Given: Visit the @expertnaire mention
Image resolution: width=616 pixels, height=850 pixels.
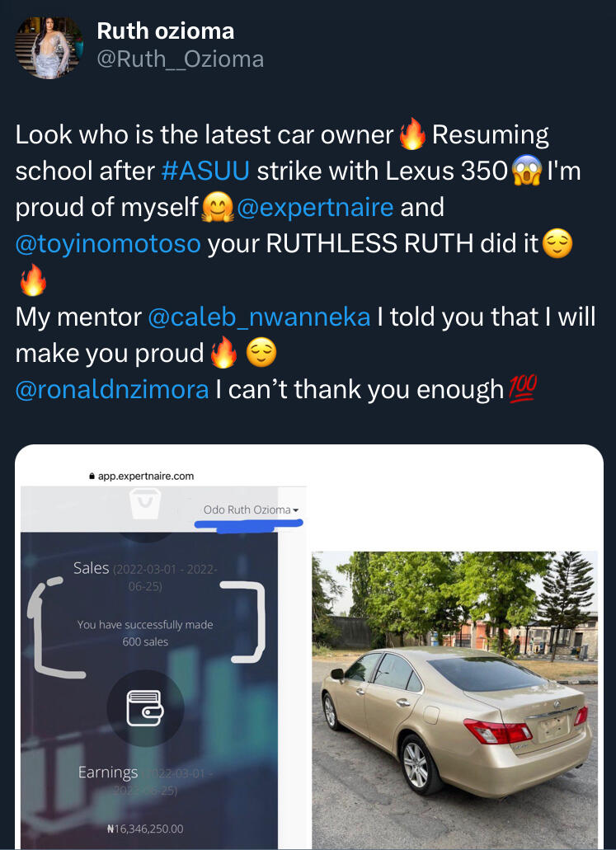Looking at the screenshot, I should coord(315,208).
